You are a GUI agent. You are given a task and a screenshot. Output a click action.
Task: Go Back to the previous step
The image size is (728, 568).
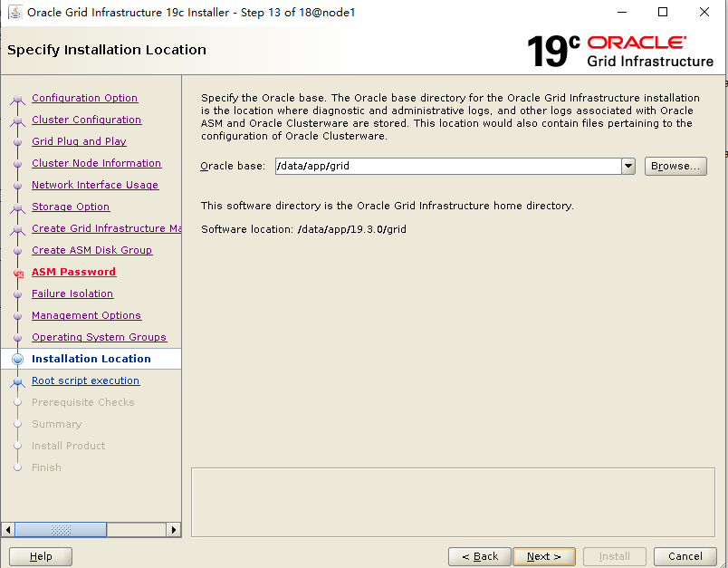click(480, 556)
